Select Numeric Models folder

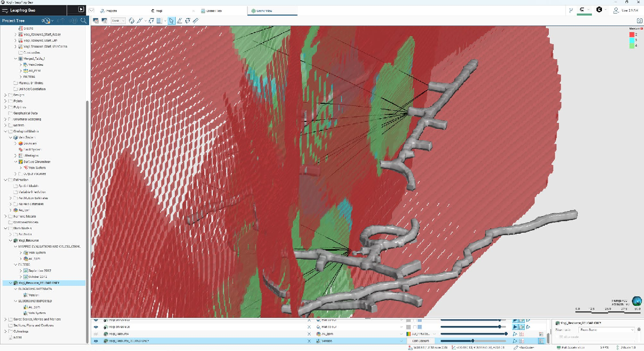pos(24,216)
